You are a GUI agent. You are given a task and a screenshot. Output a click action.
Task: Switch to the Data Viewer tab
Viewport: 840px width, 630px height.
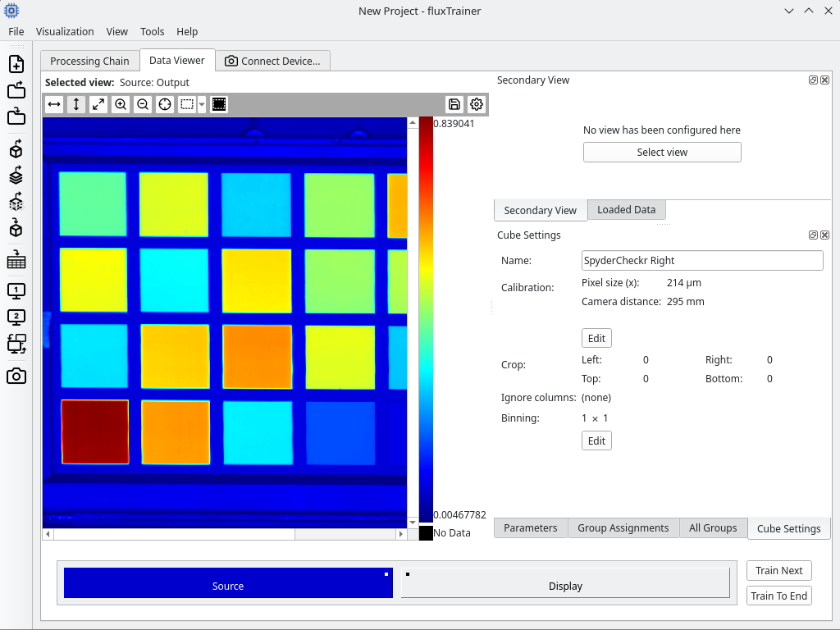click(x=177, y=61)
